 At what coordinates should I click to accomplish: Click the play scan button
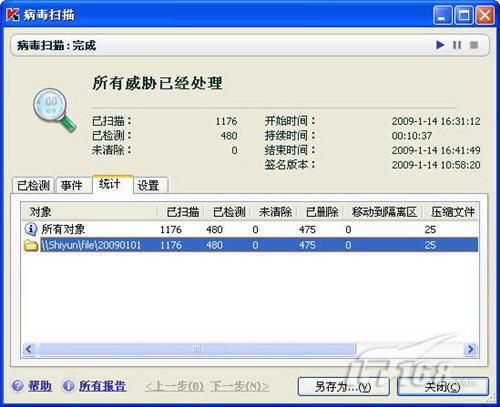(x=440, y=45)
